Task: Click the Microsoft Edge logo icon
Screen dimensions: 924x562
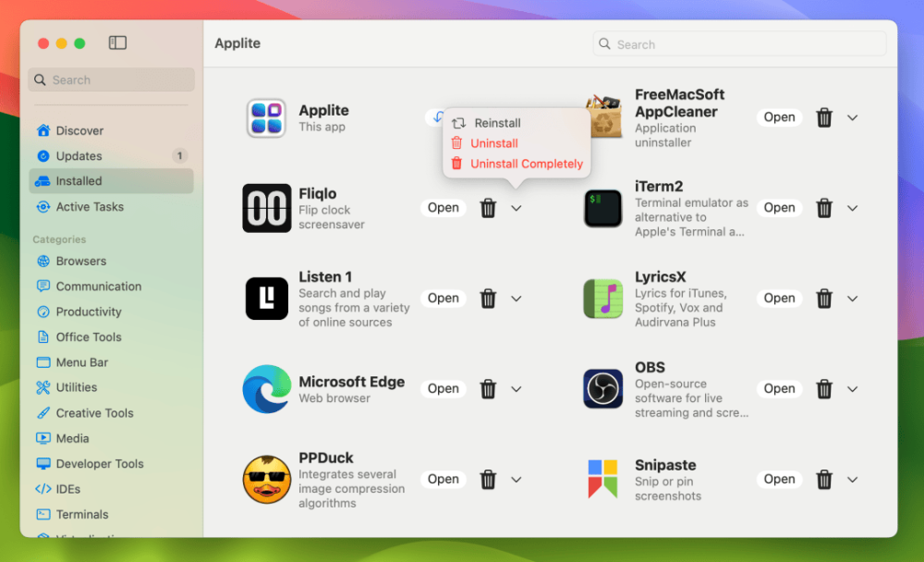Action: 266,388
